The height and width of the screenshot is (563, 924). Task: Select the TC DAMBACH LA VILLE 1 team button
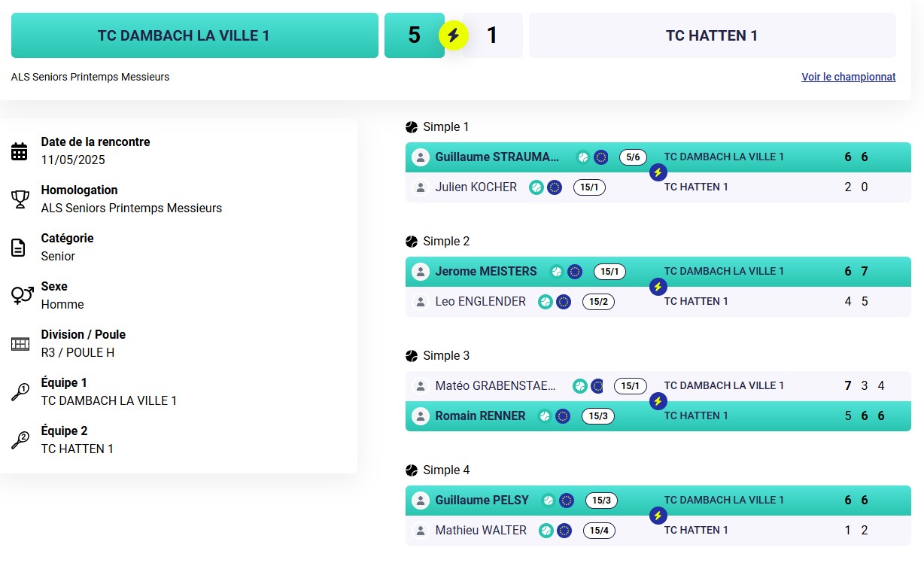point(195,35)
